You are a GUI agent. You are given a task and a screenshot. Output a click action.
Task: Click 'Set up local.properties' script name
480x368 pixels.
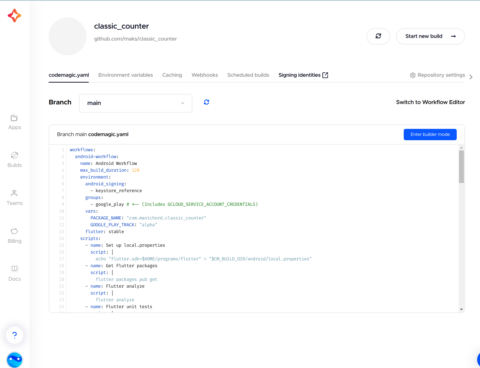[x=135, y=245]
